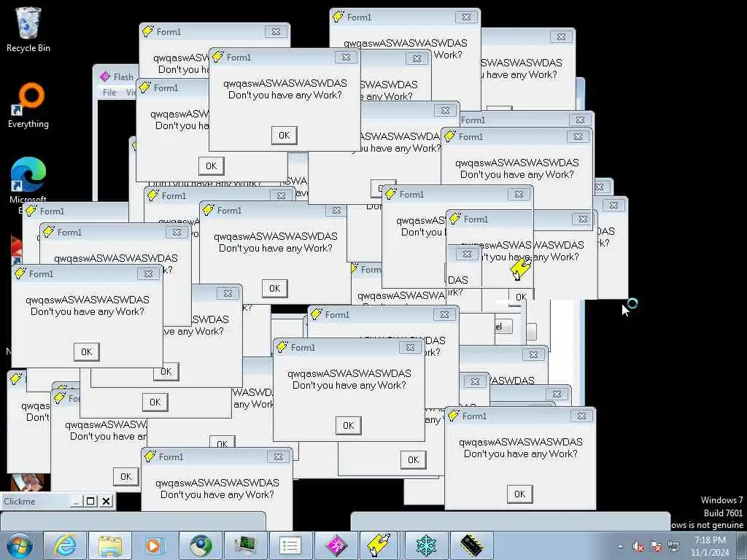
Task: Click OK in the Form1 dialog covering the Flash menu bar
Action: coord(211,166)
